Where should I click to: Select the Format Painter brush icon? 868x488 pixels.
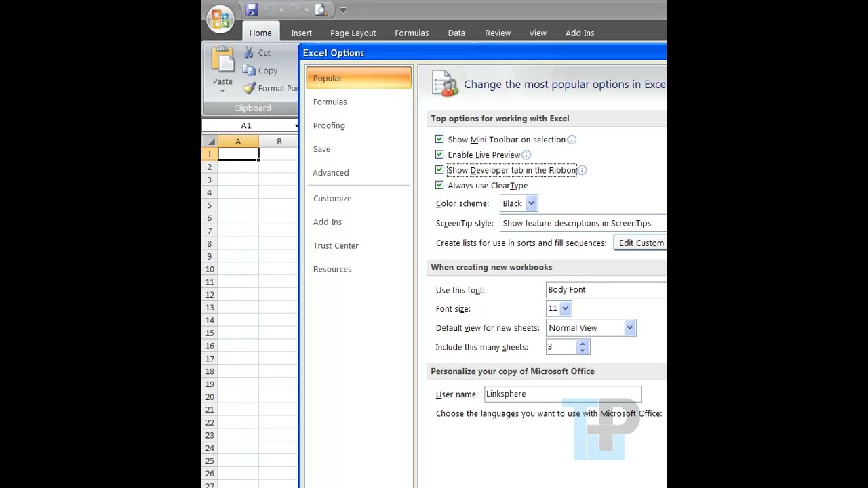(x=249, y=88)
